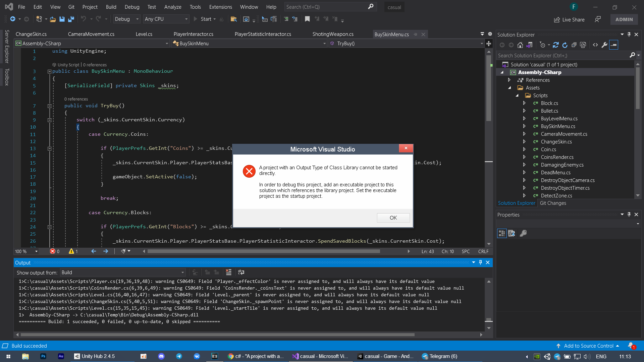Click the Save All toolbar icon

point(71,19)
